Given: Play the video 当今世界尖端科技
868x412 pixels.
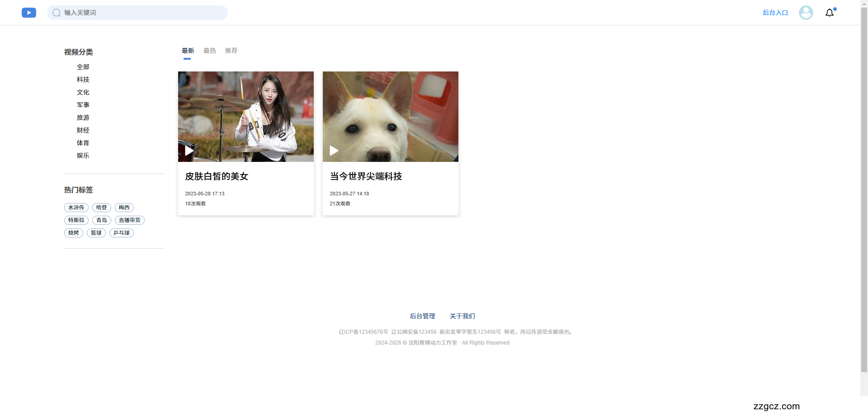Looking at the screenshot, I should tap(334, 151).
